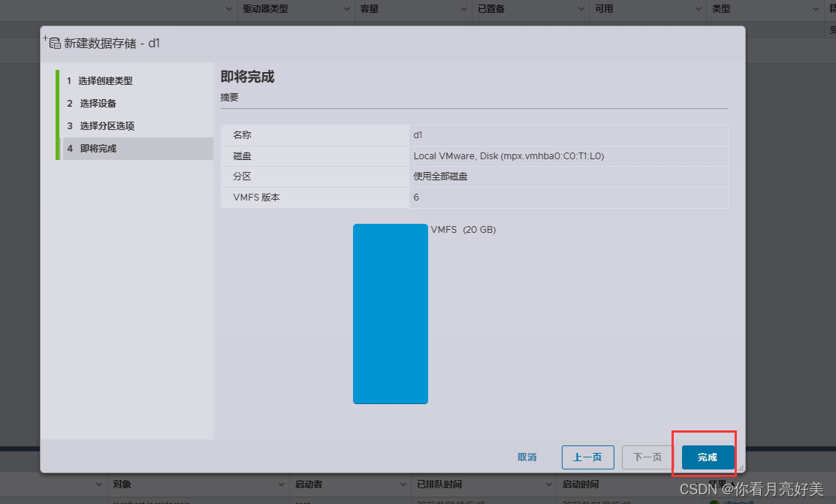Viewport: 836px width, 504px height.
Task: Click the 容量 column header
Action: 370,9
